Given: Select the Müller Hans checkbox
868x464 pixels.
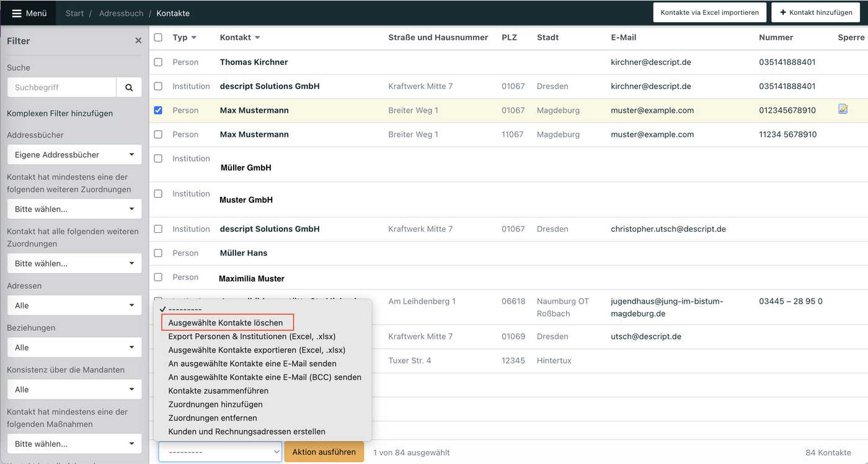Looking at the screenshot, I should tap(158, 253).
